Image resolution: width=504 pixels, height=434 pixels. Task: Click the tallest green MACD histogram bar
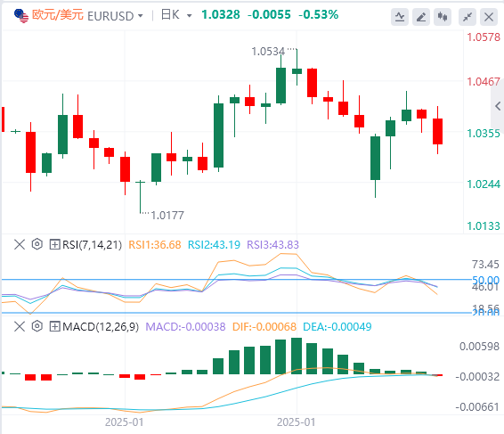click(x=297, y=356)
